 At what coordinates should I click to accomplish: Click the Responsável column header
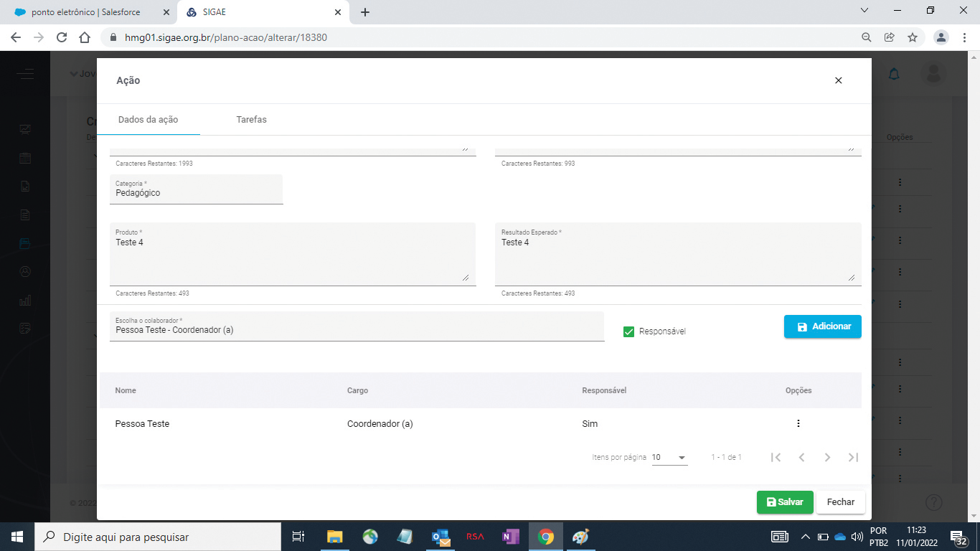point(604,390)
